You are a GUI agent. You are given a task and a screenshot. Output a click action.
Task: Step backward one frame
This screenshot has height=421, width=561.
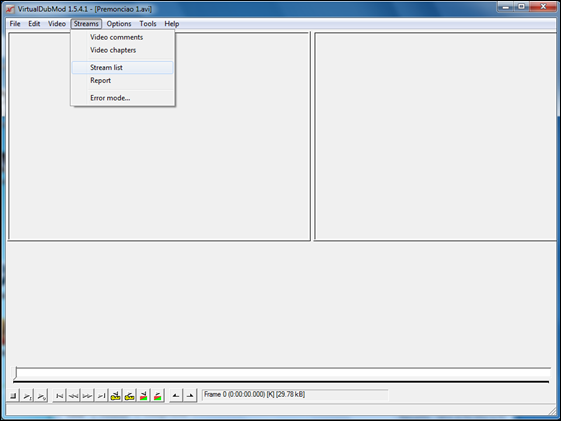click(x=73, y=396)
